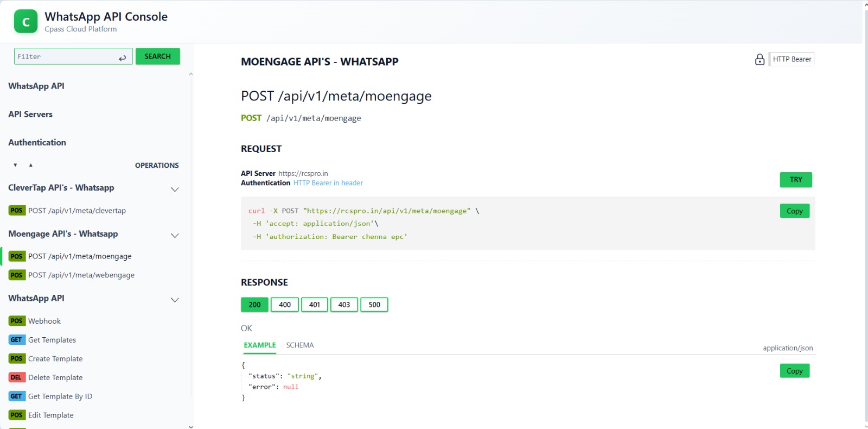Screen dimensions: 868x429
Task: Click the POS badge next to Edit Template
Action: (17, 415)
